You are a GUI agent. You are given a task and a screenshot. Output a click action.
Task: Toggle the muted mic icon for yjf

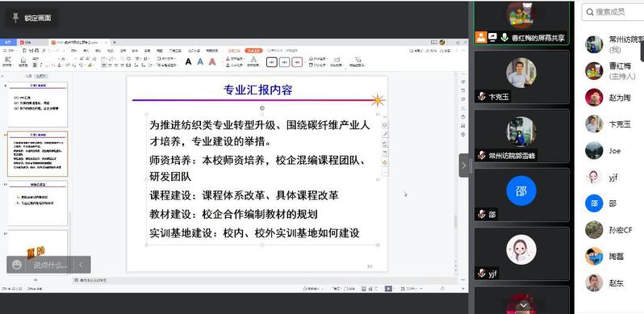point(482,273)
